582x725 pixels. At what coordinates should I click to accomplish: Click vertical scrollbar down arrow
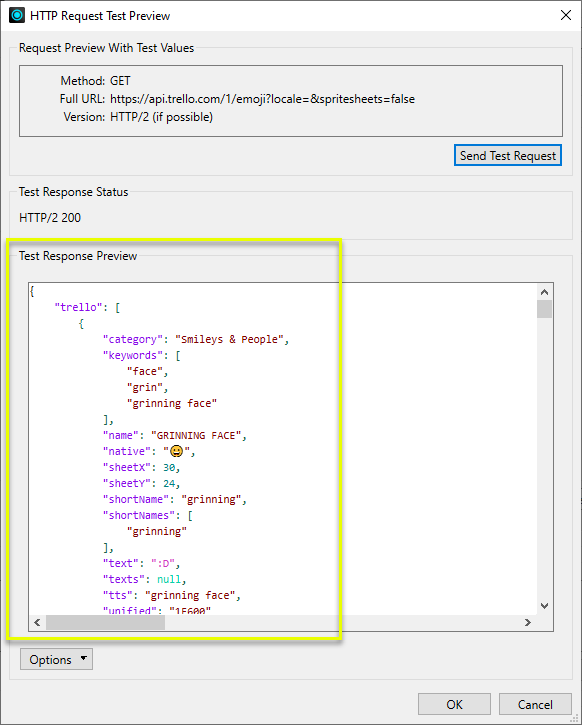tap(544, 606)
